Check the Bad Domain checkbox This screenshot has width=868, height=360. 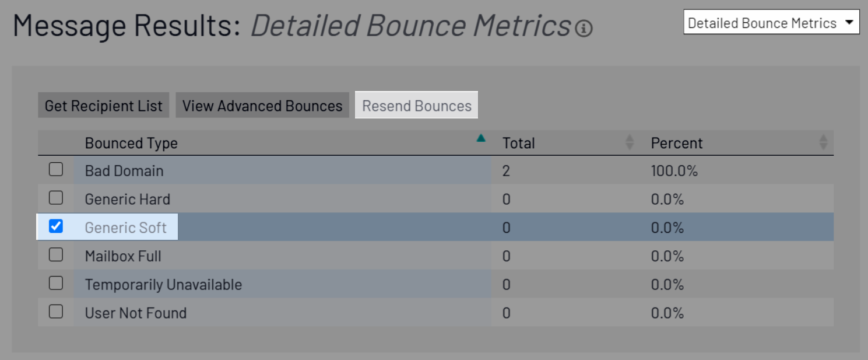[x=56, y=170]
